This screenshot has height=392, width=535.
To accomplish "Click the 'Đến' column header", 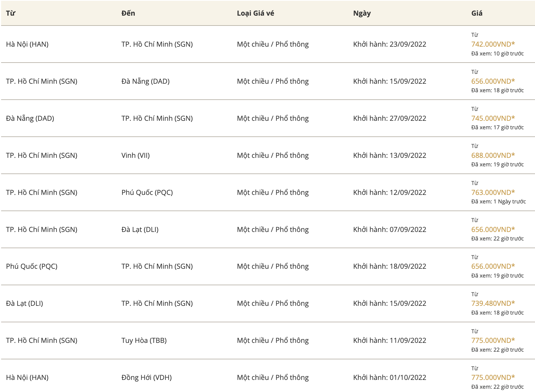I will [128, 13].
